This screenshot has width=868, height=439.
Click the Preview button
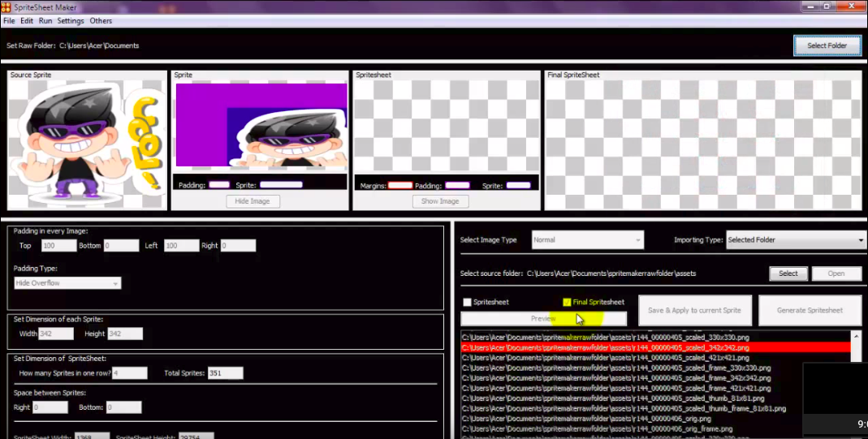point(543,319)
